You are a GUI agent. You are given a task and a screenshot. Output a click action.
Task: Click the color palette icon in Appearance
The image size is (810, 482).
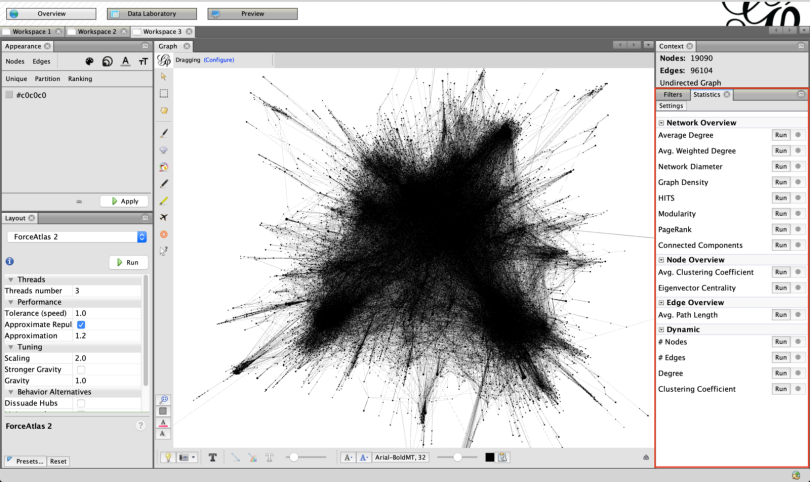pyautogui.click(x=89, y=61)
